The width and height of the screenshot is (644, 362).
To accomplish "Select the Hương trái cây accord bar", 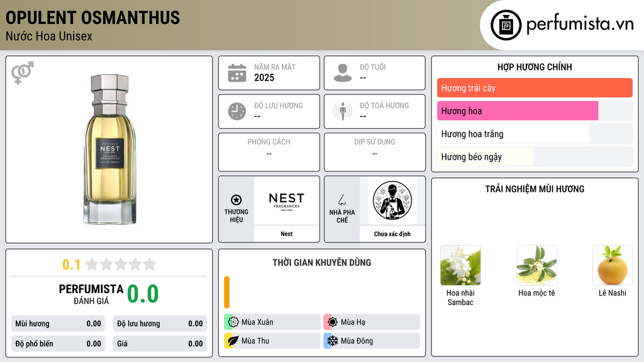I will [535, 88].
